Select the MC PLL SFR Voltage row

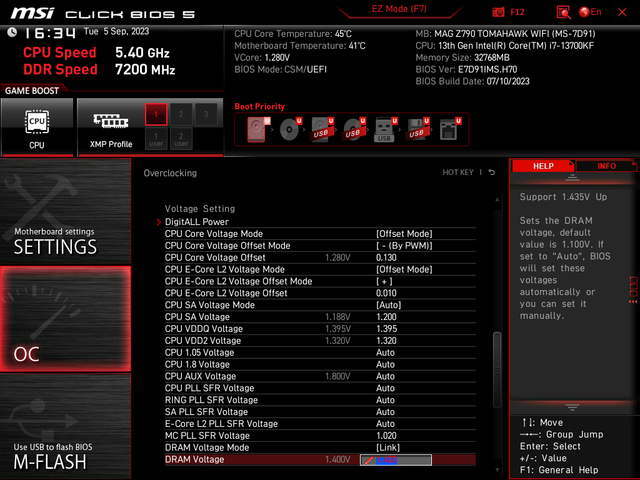click(x=320, y=435)
